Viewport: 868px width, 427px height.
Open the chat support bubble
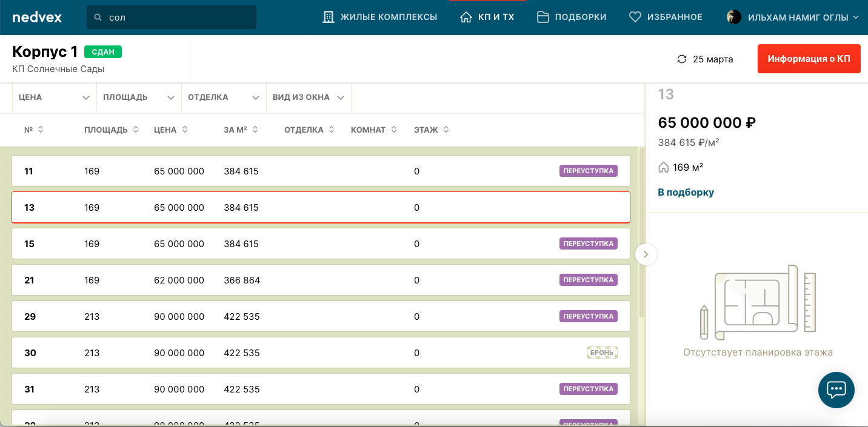[x=836, y=389]
